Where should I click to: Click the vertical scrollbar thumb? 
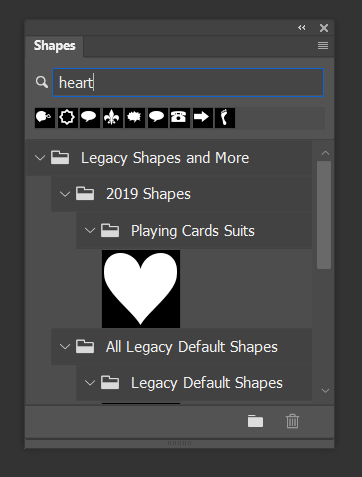(324, 215)
